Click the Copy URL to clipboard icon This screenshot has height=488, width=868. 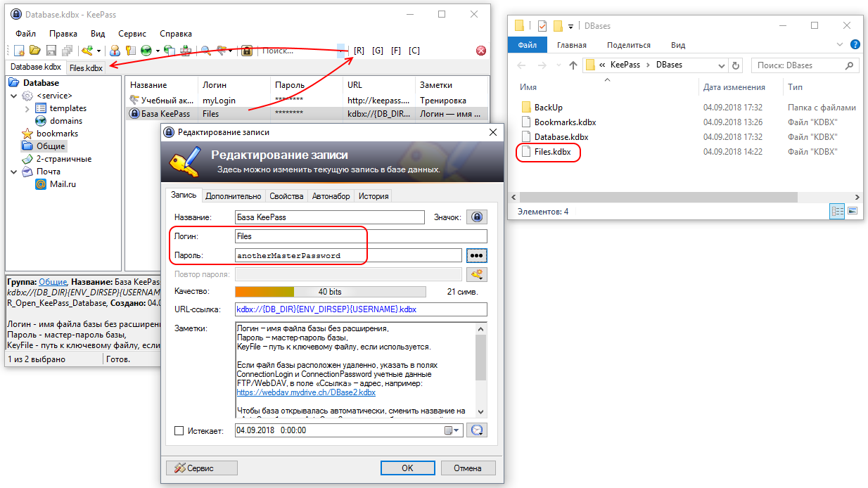pos(170,51)
